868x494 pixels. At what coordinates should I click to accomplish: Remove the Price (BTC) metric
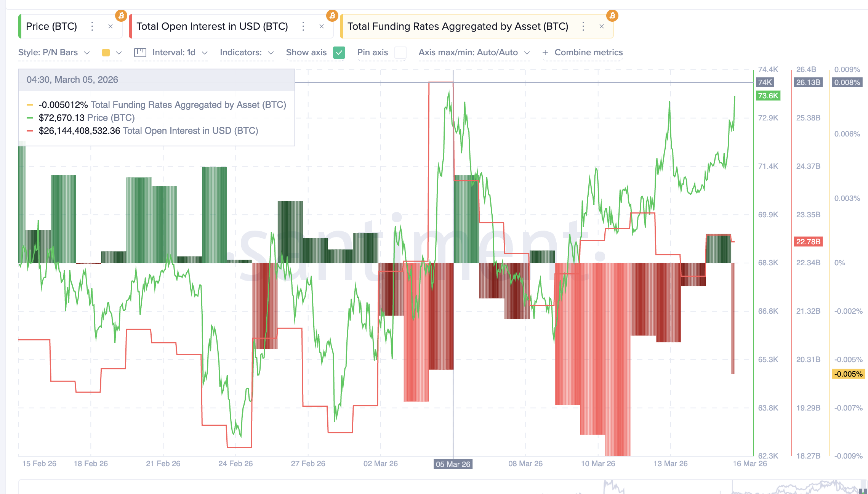[x=111, y=26]
